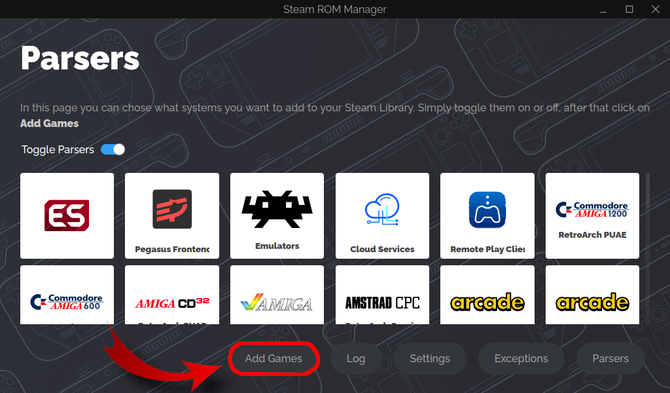670x393 pixels.
Task: Click the bold Add Games text in description
Action: point(50,123)
